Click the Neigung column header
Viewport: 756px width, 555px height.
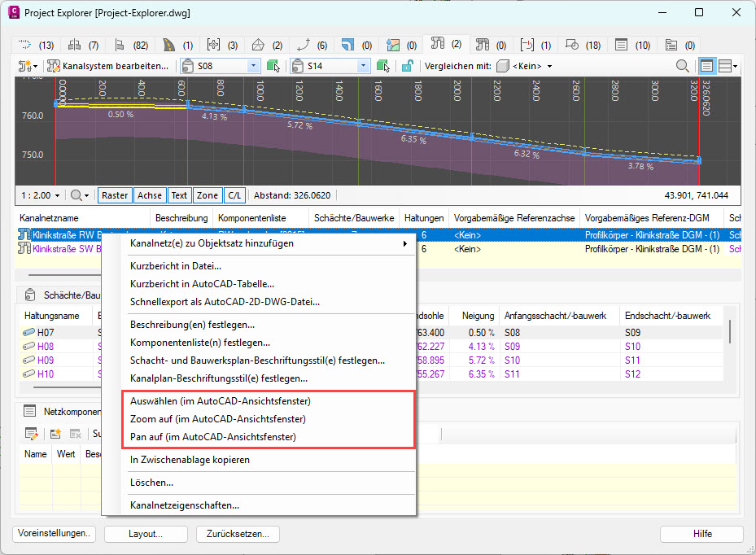pyautogui.click(x=478, y=315)
